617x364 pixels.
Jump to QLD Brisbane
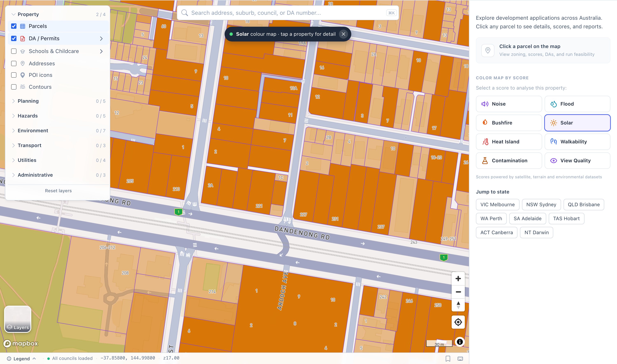[x=584, y=205]
